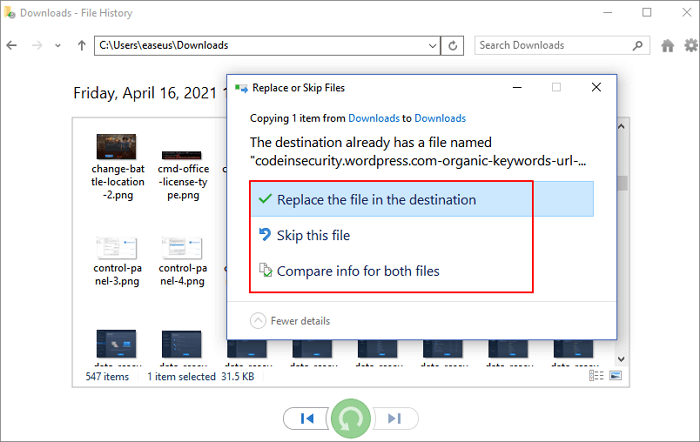Image resolution: width=700 pixels, height=442 pixels.
Task: Click Friday, April 16, 2021 date heading
Action: [x=145, y=93]
